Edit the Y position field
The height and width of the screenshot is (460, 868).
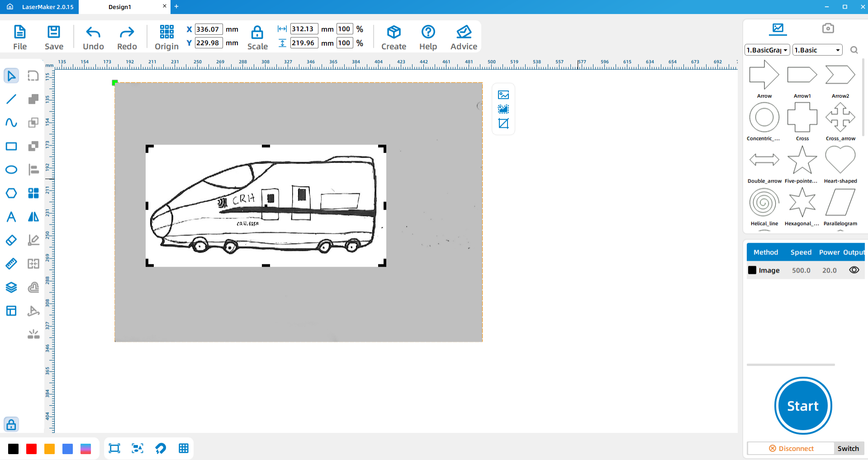tap(209, 43)
